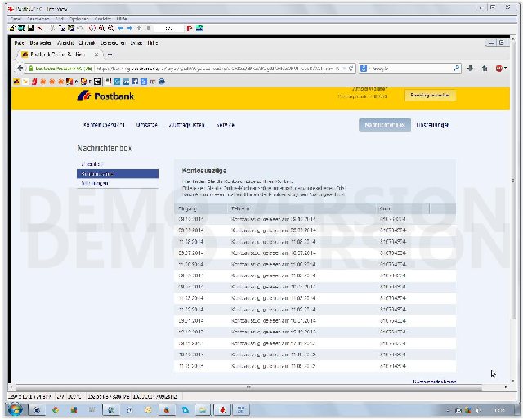Expand the Google search engine dropdown

coord(364,69)
